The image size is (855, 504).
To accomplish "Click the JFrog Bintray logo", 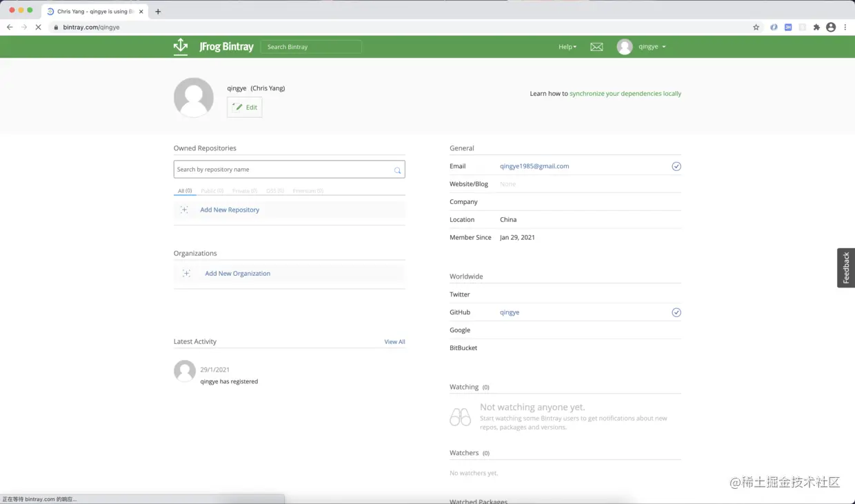I will pos(214,47).
